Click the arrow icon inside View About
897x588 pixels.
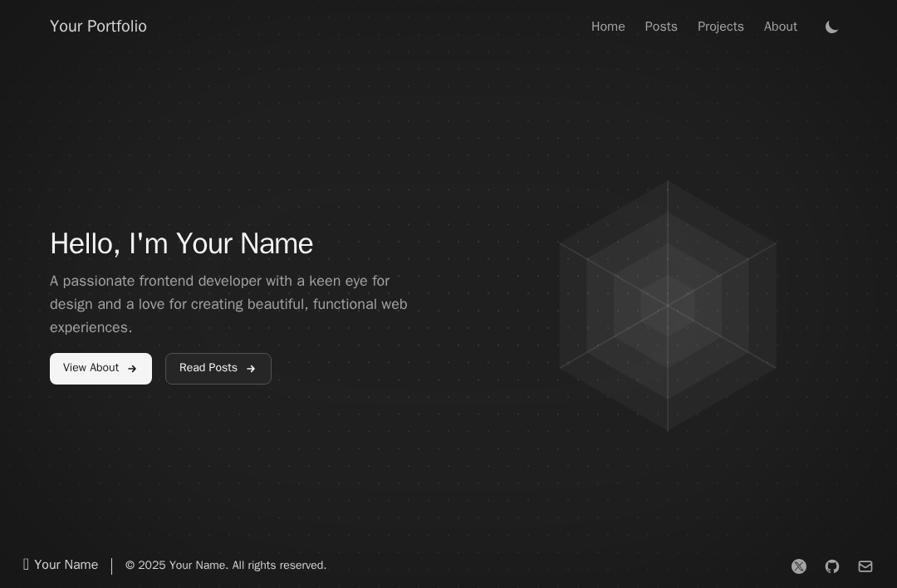click(132, 369)
